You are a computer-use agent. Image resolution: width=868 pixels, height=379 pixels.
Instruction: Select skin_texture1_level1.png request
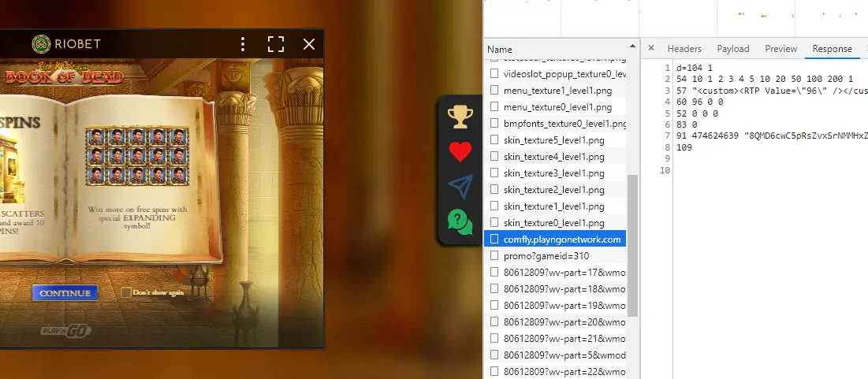click(555, 206)
